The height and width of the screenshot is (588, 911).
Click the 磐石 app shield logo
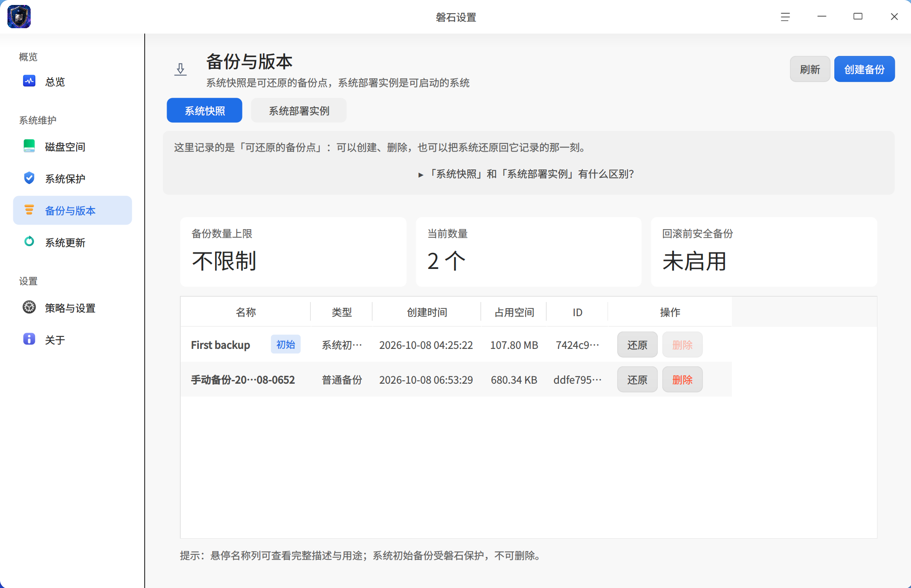(x=19, y=17)
